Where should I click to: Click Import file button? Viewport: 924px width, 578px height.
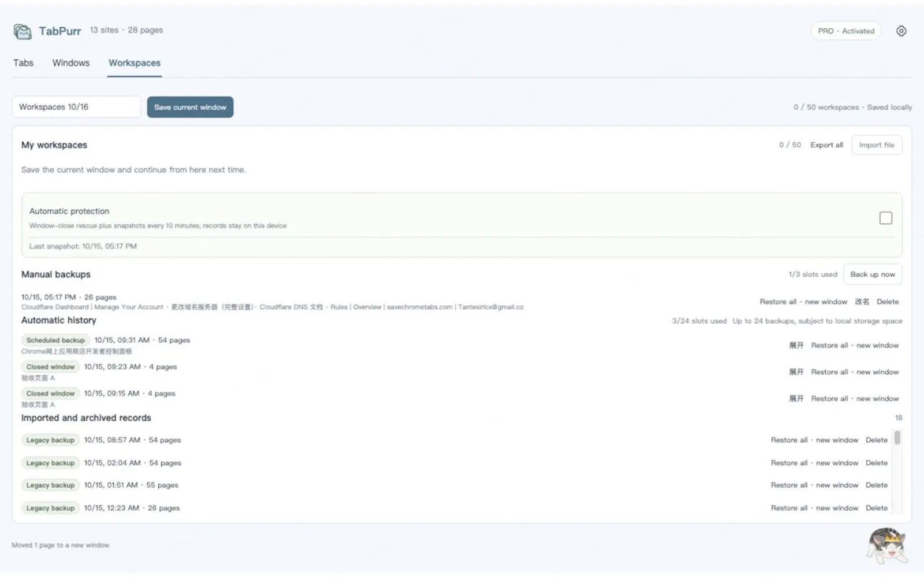click(876, 145)
